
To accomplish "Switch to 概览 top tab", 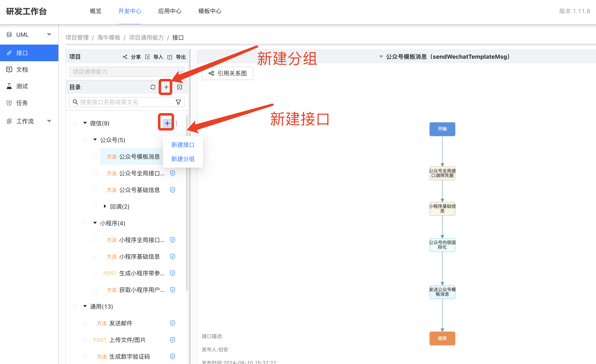I will coord(95,11).
